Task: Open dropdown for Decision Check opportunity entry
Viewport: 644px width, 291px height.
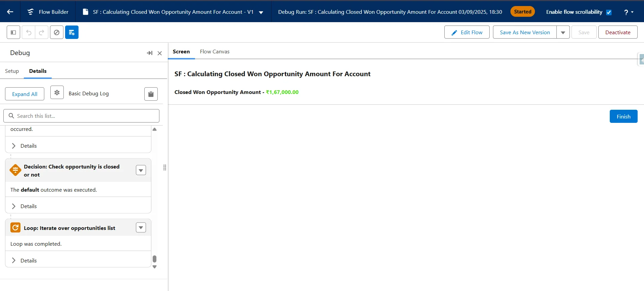Action: point(141,170)
